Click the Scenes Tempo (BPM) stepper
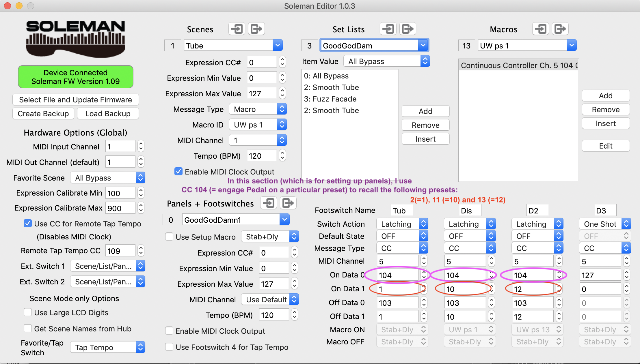This screenshot has width=640, height=364. pyautogui.click(x=282, y=156)
